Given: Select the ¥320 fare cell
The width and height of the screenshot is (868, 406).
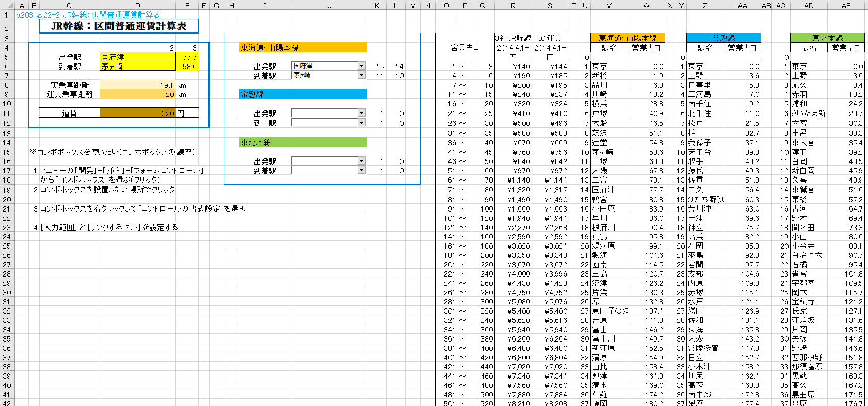Looking at the screenshot, I should pos(513,104).
